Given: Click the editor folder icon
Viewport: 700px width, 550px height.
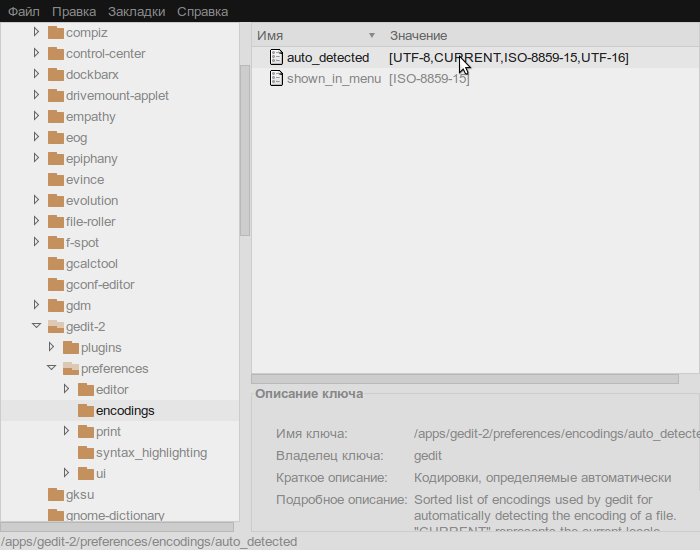Looking at the screenshot, I should (86, 389).
